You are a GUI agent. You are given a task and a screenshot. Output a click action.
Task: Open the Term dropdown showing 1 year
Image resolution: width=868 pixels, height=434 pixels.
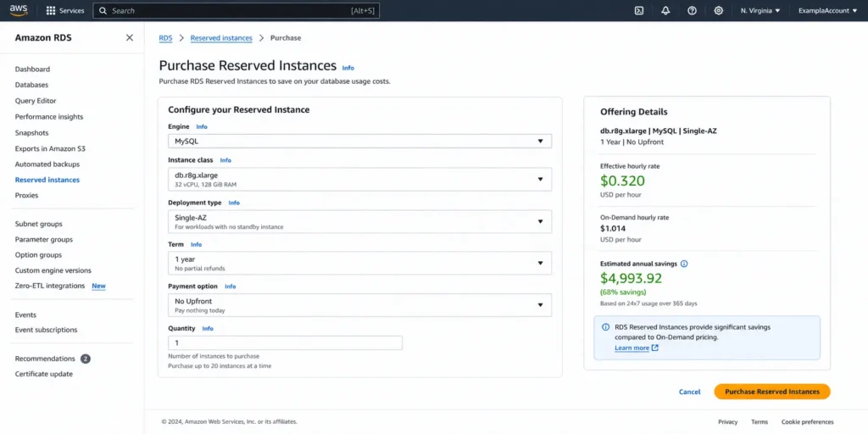click(x=359, y=263)
